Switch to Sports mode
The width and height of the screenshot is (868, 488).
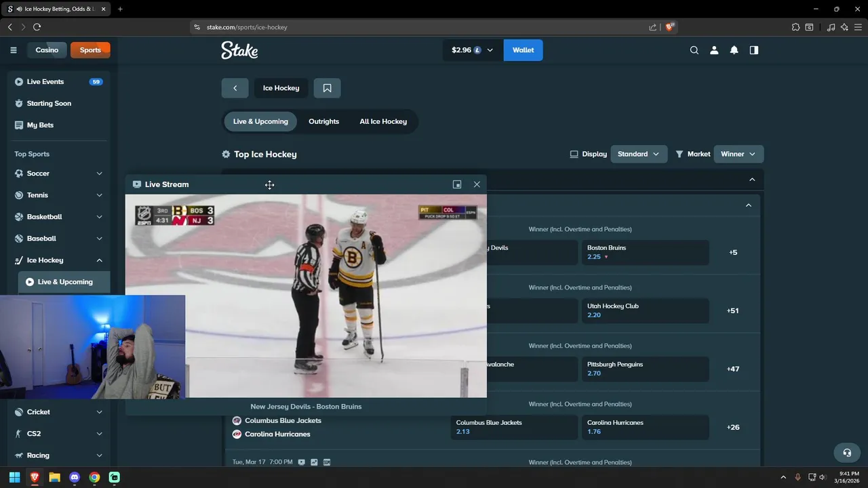point(90,50)
